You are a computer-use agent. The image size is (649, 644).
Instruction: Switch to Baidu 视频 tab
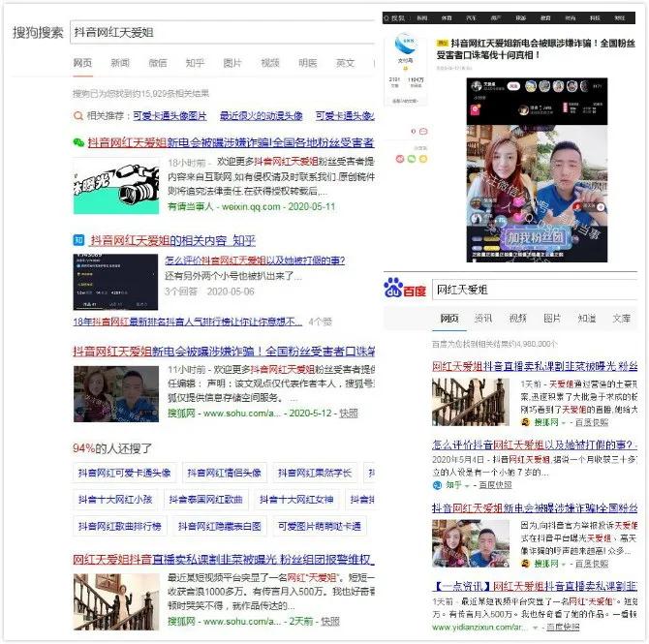[x=518, y=318]
